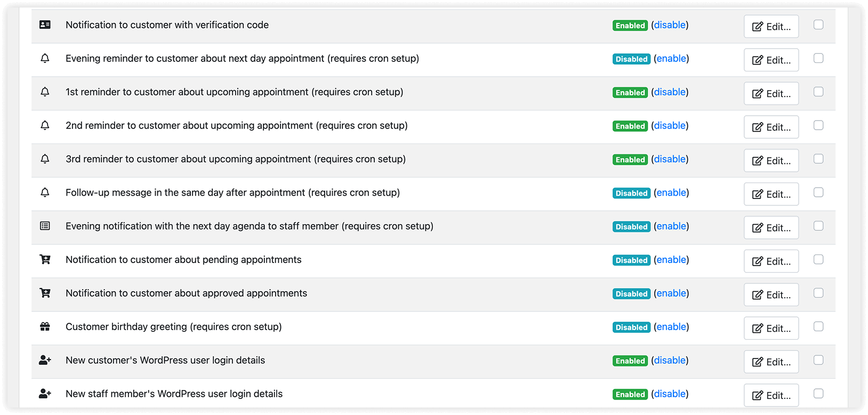Edit new staff member's login details notification
The image size is (868, 415).
click(771, 395)
